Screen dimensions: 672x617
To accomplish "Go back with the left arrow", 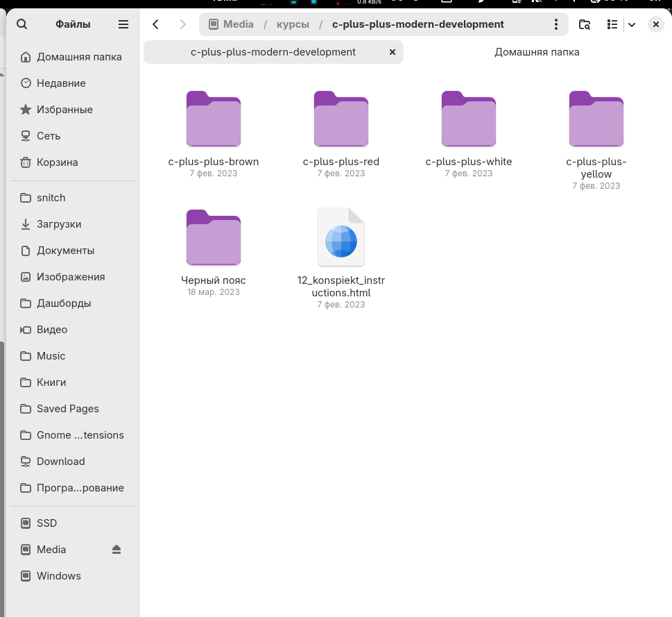I will 156,24.
